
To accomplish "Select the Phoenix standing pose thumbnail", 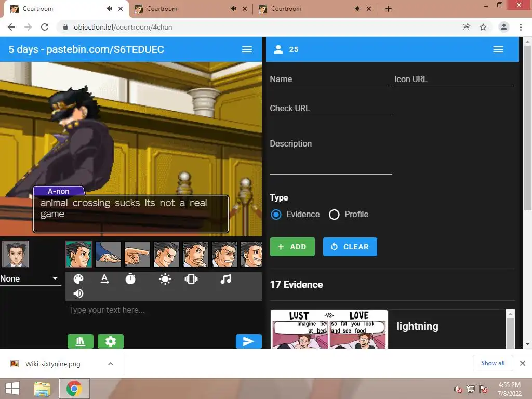I will point(79,254).
